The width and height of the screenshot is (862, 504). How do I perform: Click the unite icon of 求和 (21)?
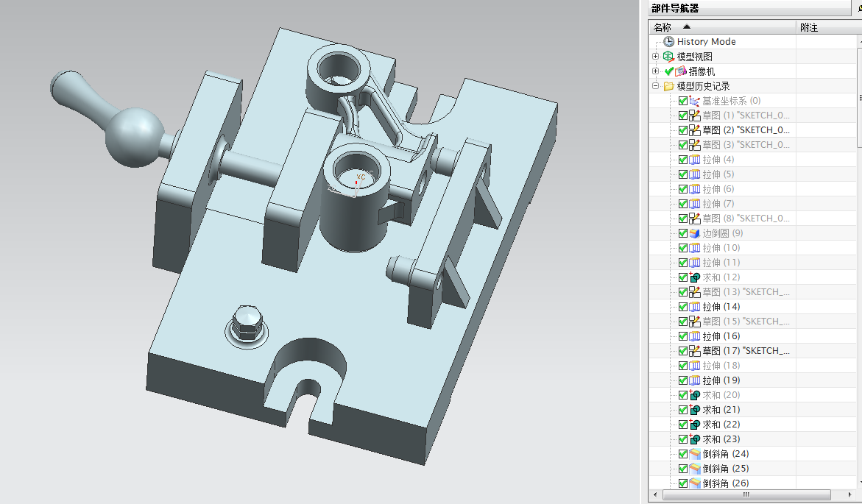pos(695,410)
